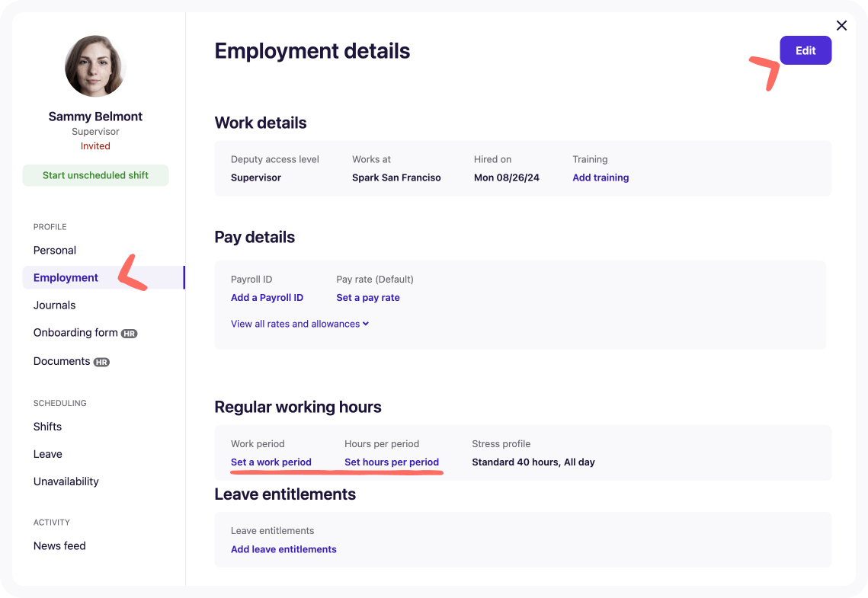Click the Stress profile label
This screenshot has width=868, height=598.
tap(501, 443)
